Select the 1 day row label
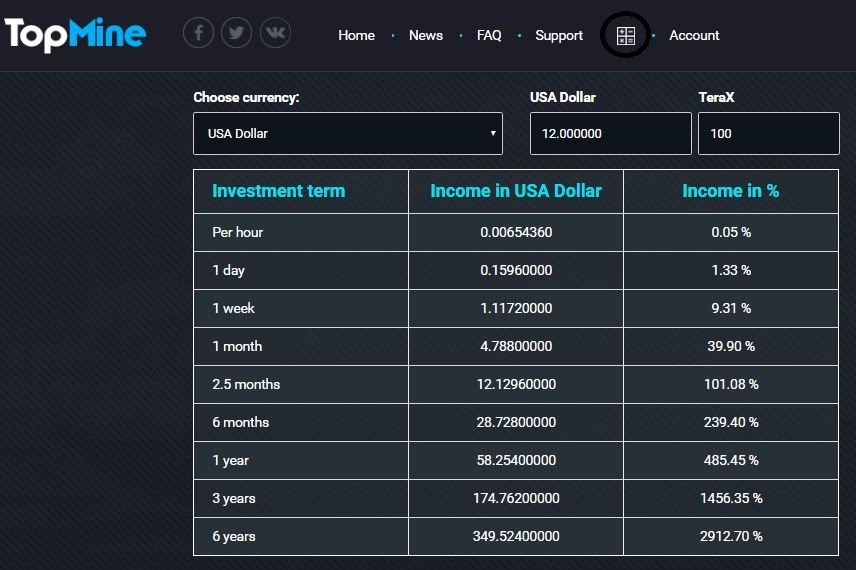The width and height of the screenshot is (856, 570). pyautogui.click(x=228, y=270)
